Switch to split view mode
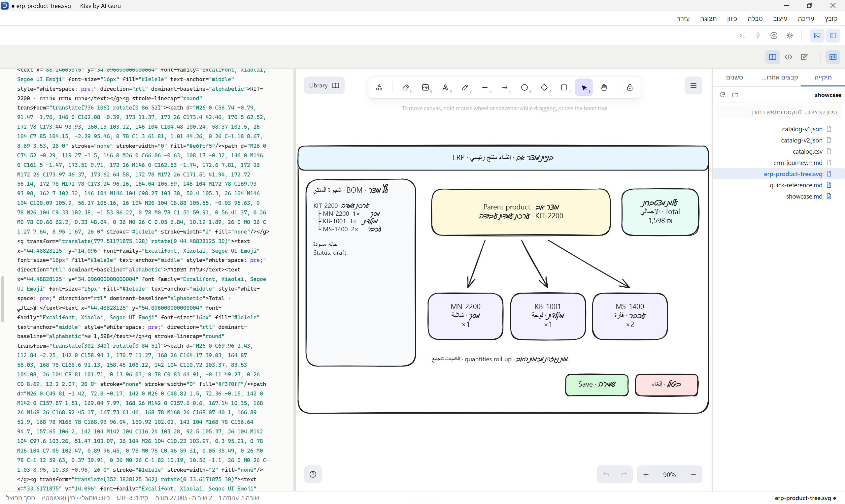This screenshot has height=504, width=845. pyautogui.click(x=773, y=57)
